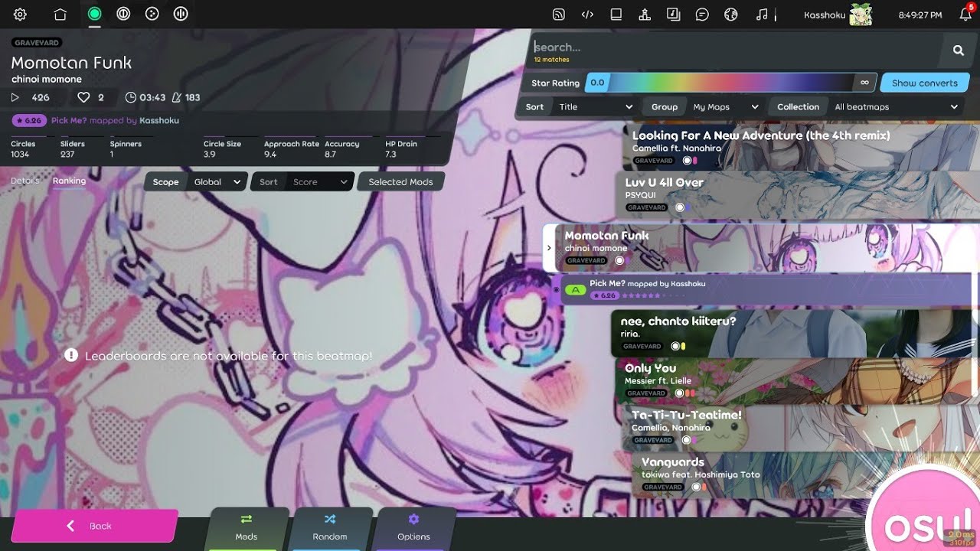Open the settings gear in the toolbar
980x551 pixels.
[20, 14]
